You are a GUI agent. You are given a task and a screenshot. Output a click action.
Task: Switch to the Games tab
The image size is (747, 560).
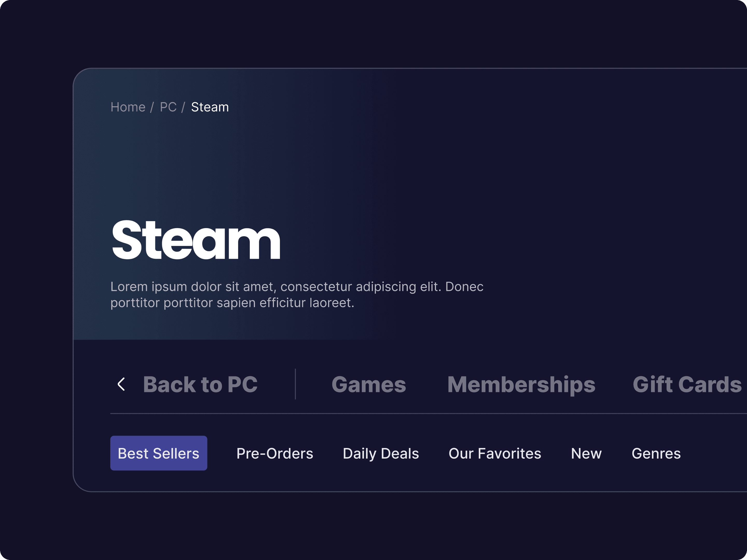[x=368, y=384]
